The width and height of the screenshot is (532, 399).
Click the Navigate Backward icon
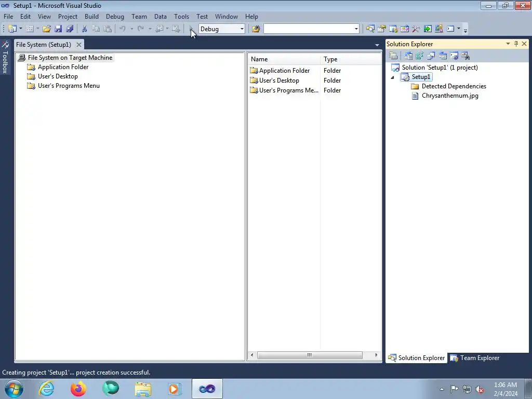pyautogui.click(x=159, y=29)
